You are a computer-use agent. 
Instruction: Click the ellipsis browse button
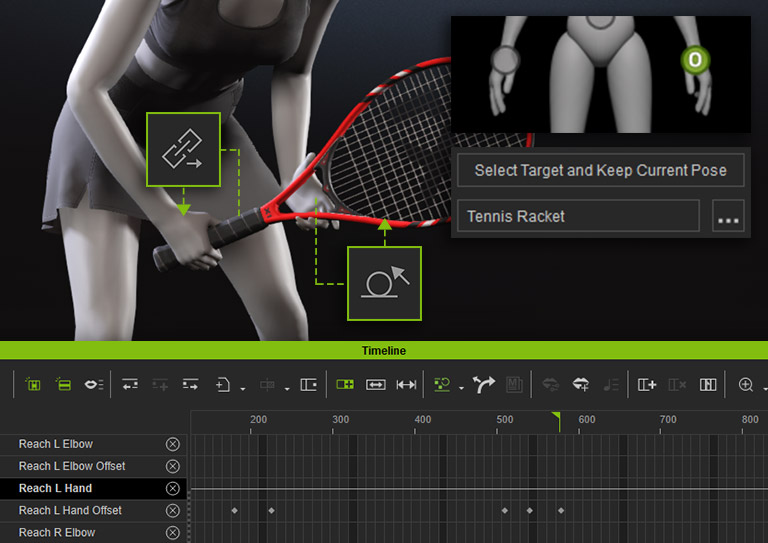pos(728,216)
